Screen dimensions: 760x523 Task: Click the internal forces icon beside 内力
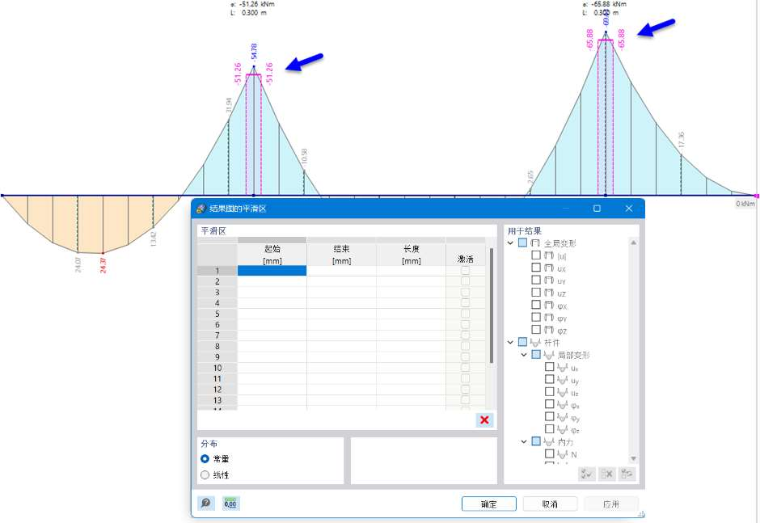549,442
